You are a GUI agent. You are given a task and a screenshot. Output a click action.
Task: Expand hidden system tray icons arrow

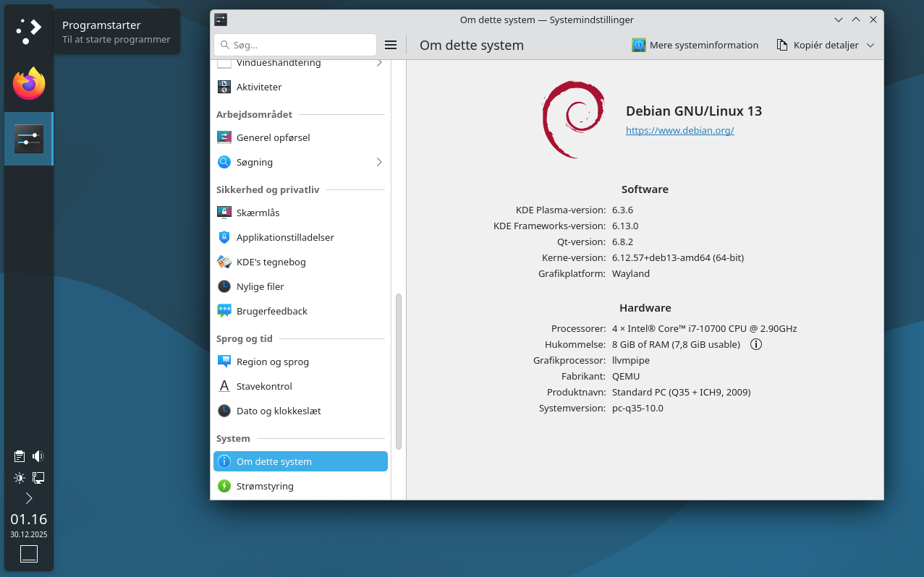pyautogui.click(x=29, y=497)
